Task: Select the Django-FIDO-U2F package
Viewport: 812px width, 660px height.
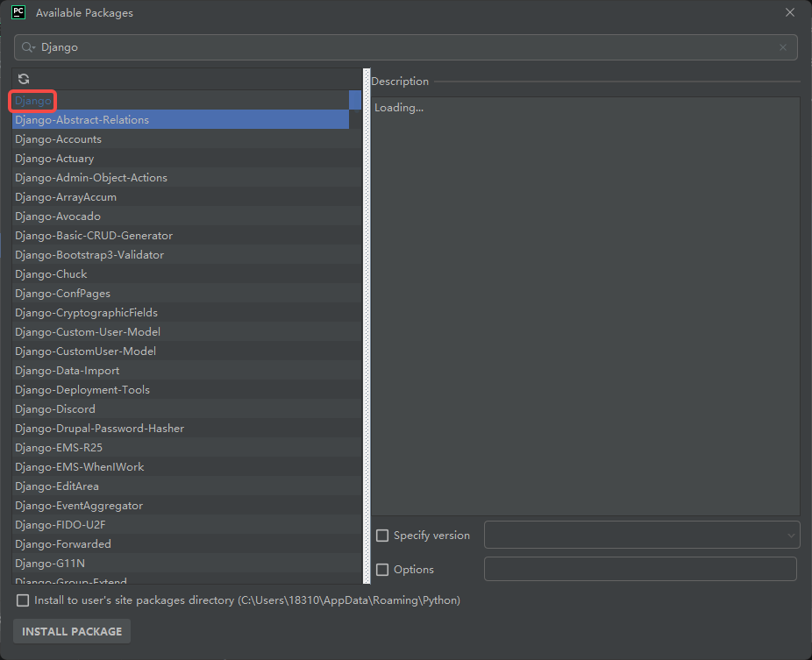Action: (x=187, y=524)
